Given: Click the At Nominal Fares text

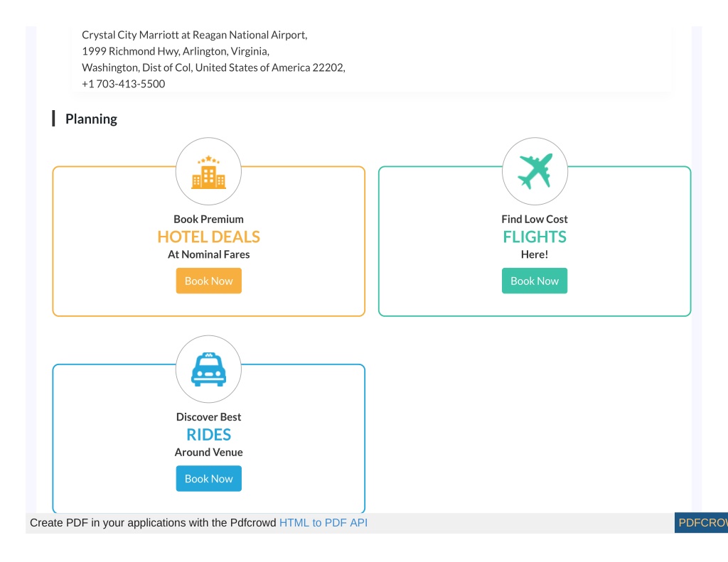Looking at the screenshot, I should pyautogui.click(x=208, y=254).
